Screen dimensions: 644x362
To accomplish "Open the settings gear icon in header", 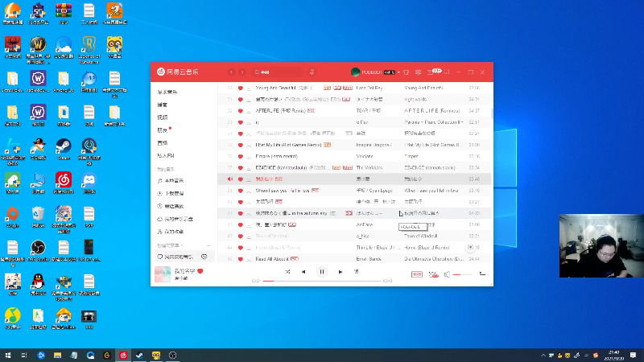I will coord(418,72).
